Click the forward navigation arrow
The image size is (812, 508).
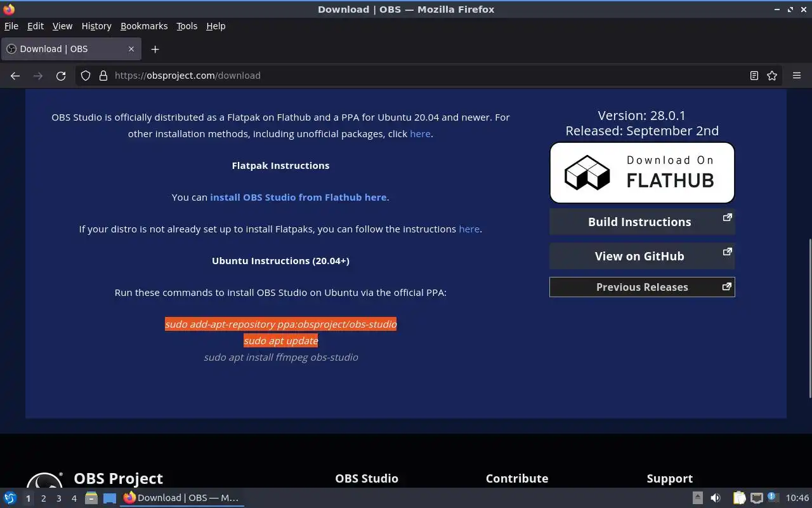click(x=38, y=76)
